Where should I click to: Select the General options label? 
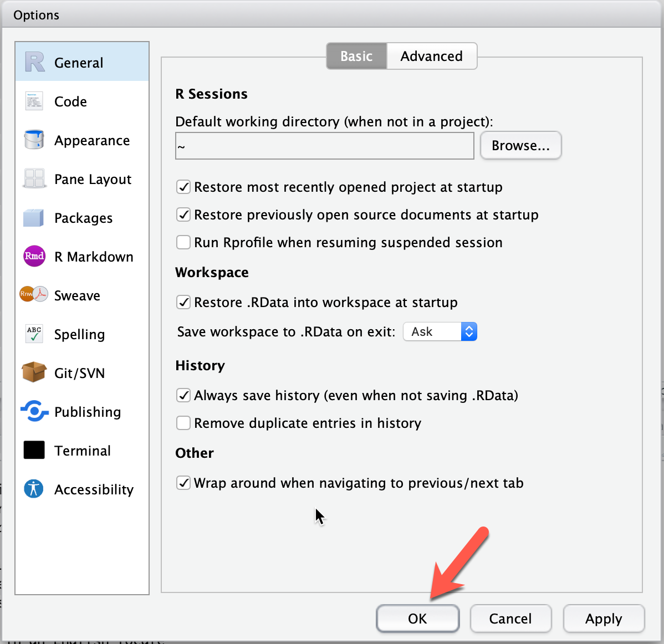[79, 63]
